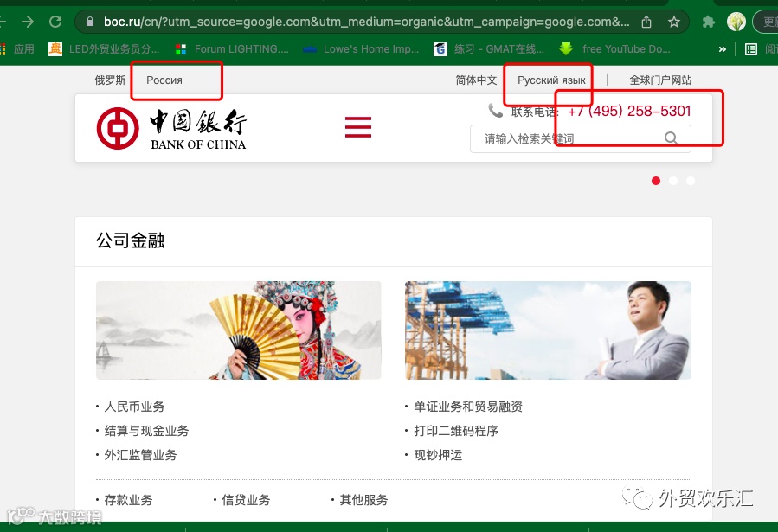Open the 应用 apps bookmark
This screenshot has height=532, width=778.
18,49
